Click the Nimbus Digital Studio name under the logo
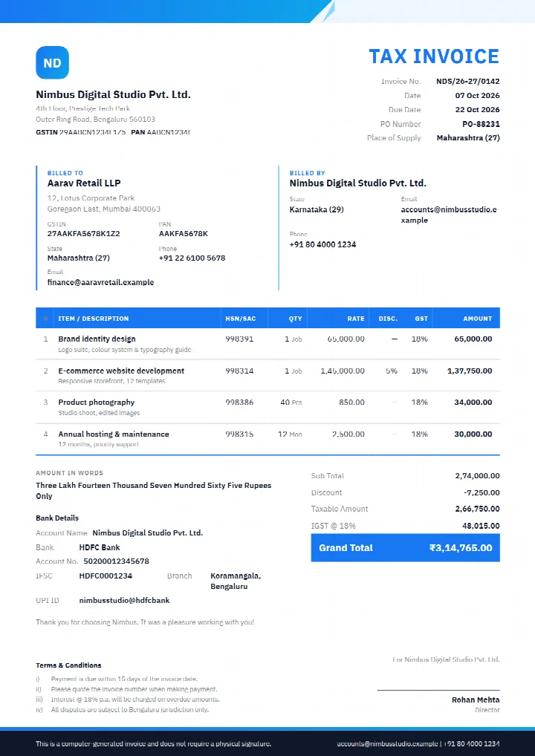This screenshot has width=535, height=756. pos(114,94)
